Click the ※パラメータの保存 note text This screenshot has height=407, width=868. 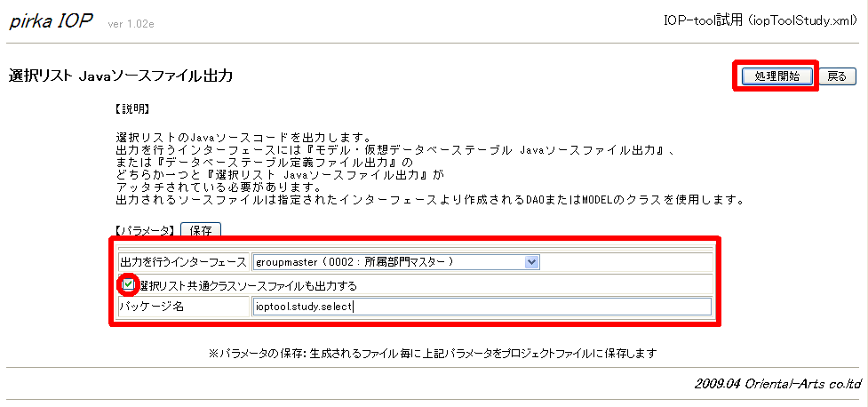pos(433,353)
